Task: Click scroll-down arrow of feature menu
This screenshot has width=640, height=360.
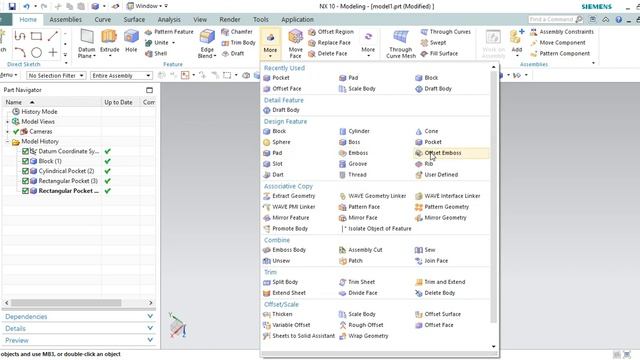Action: 493,347
